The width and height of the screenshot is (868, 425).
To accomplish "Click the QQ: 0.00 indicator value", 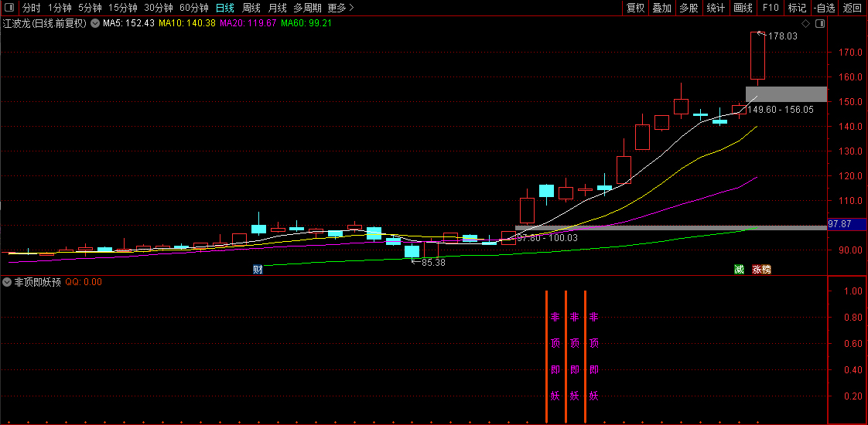I will (84, 282).
